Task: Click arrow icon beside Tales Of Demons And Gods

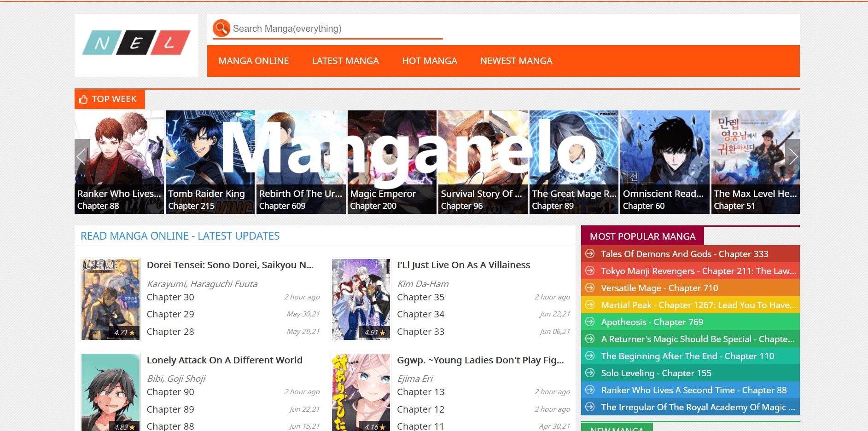Action: tap(589, 253)
